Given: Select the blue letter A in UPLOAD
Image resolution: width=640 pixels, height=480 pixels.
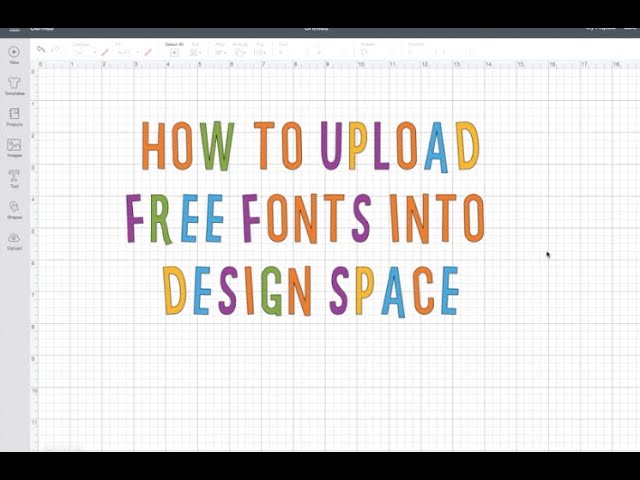Looking at the screenshot, I should tap(436, 147).
